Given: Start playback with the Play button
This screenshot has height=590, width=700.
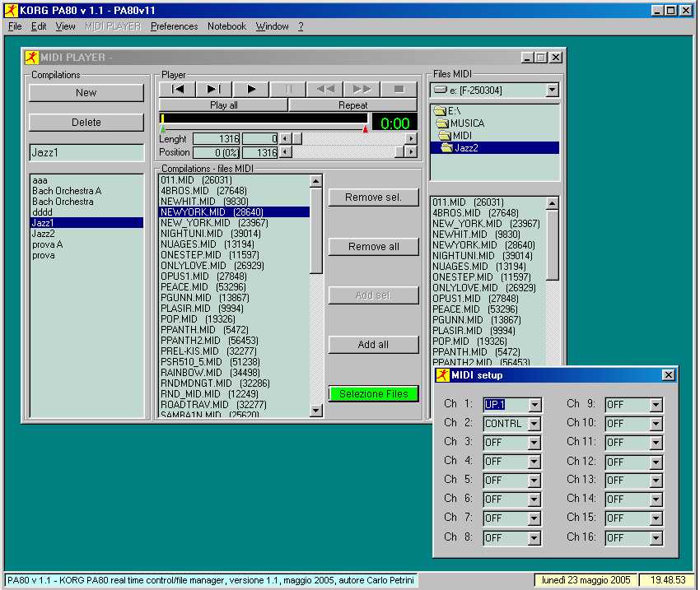Looking at the screenshot, I should [251, 89].
